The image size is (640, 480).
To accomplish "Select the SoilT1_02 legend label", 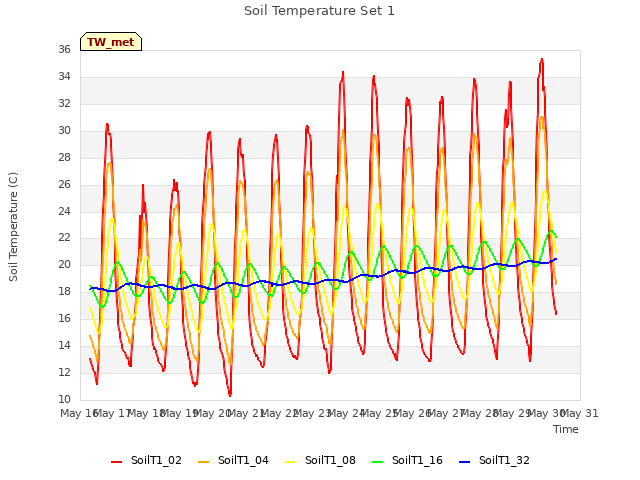I will [x=156, y=460].
